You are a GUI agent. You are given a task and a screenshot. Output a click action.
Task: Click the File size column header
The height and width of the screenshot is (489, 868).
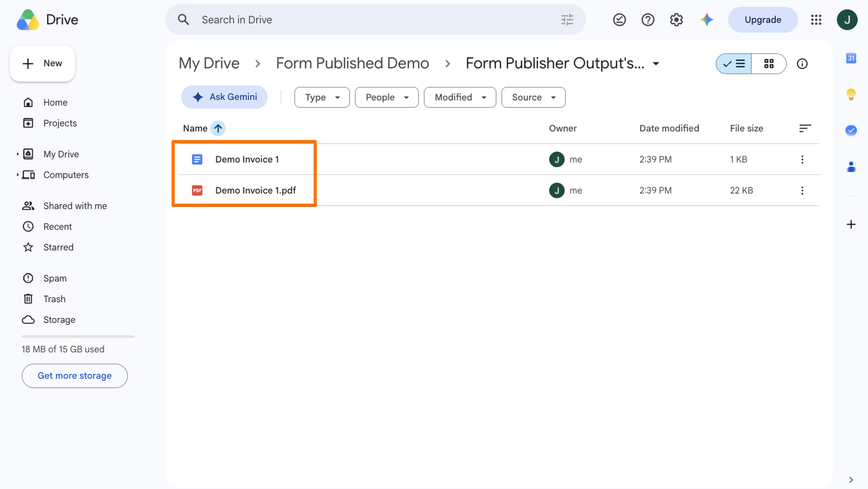[746, 128]
